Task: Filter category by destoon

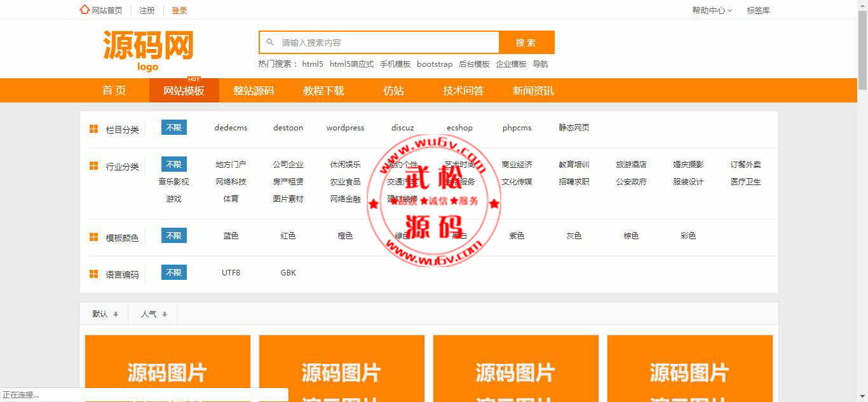Action: [x=288, y=128]
